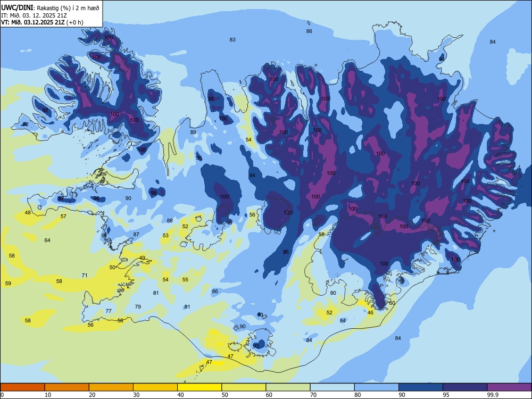Click the value 92 at the Westfjords' western tip

click(26, 124)
